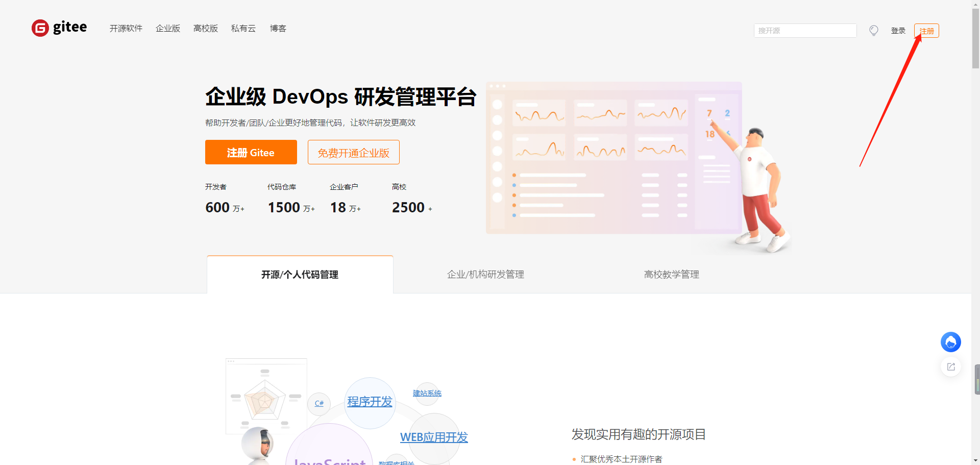Open the 程序开发 bubble link

pyautogui.click(x=370, y=402)
